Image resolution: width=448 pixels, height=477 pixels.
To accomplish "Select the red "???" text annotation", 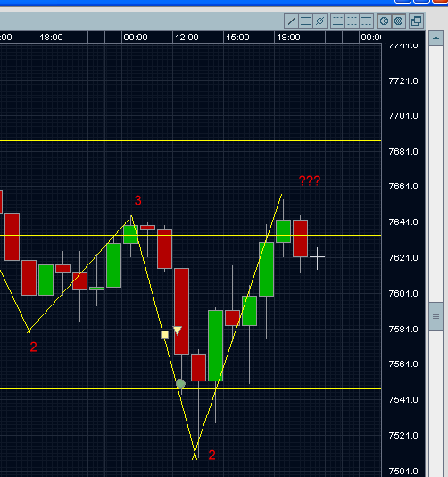I will pos(310,180).
